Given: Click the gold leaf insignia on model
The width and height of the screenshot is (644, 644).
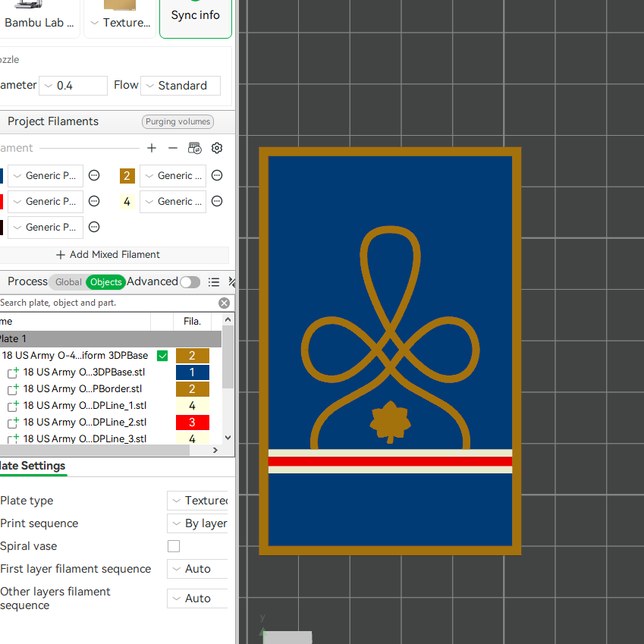Looking at the screenshot, I should pyautogui.click(x=390, y=422).
